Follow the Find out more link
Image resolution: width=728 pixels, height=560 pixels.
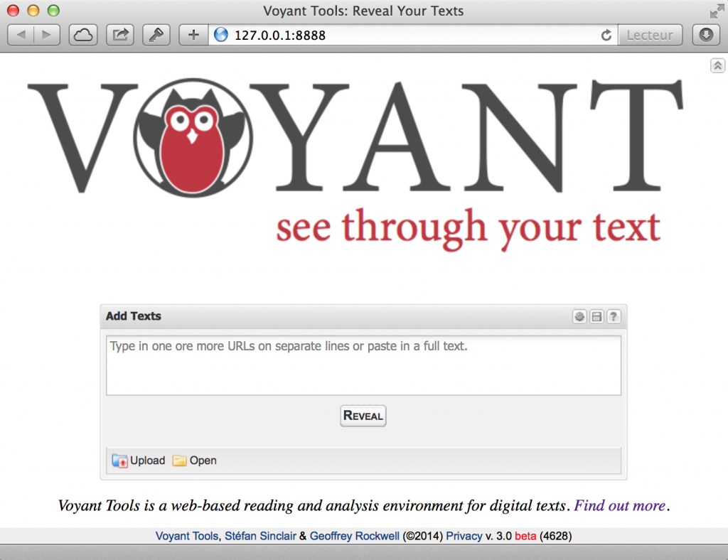click(x=620, y=505)
